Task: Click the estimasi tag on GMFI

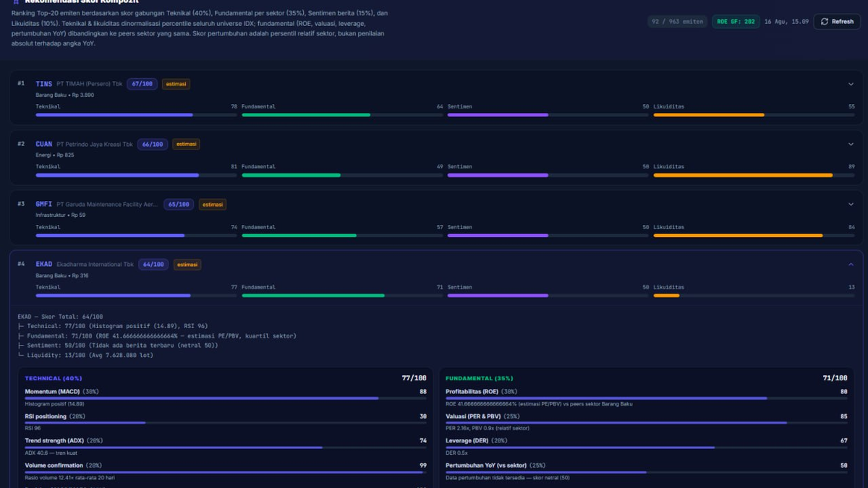Action: 213,204
